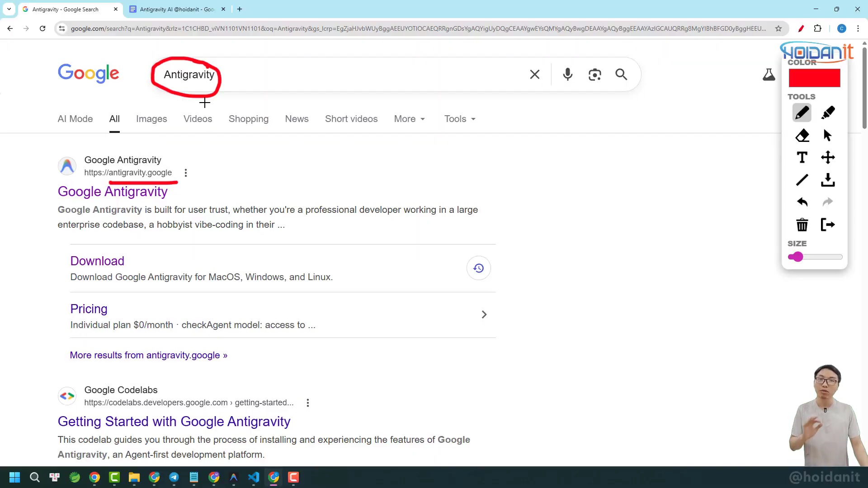
Task: Switch to the Antigravity AI @hoidanit browser tab
Action: click(x=177, y=9)
